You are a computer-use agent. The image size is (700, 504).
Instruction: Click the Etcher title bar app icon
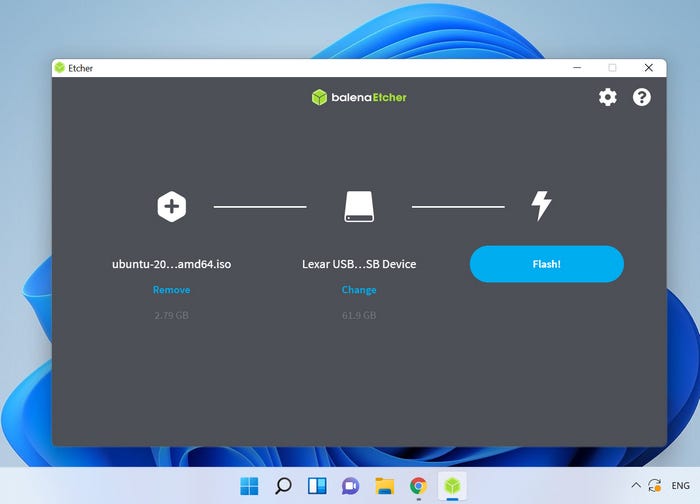click(60, 68)
